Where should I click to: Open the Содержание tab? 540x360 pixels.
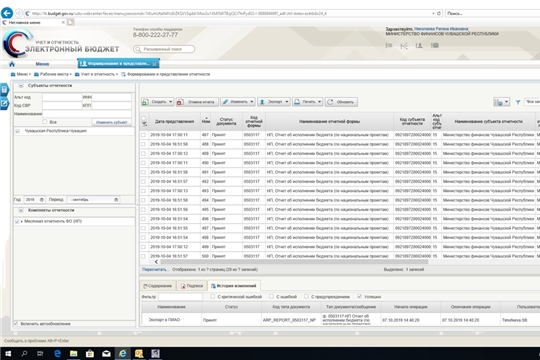(157, 286)
